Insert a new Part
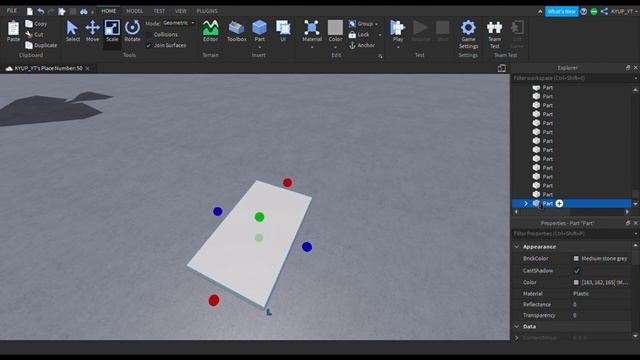Screen dimensions: 640x360 point(259,28)
